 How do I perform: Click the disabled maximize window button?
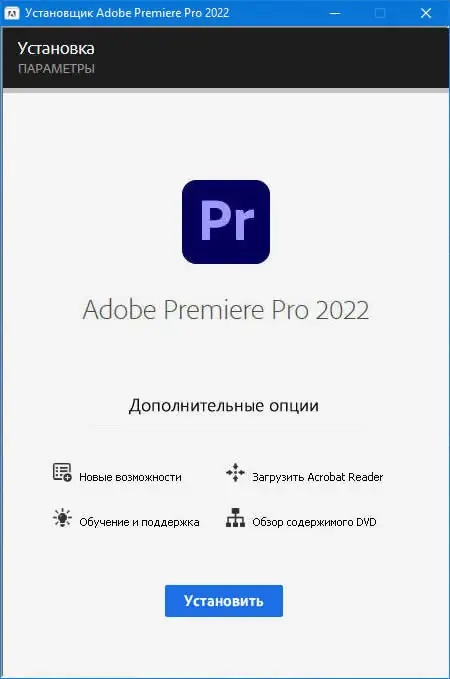[380, 13]
